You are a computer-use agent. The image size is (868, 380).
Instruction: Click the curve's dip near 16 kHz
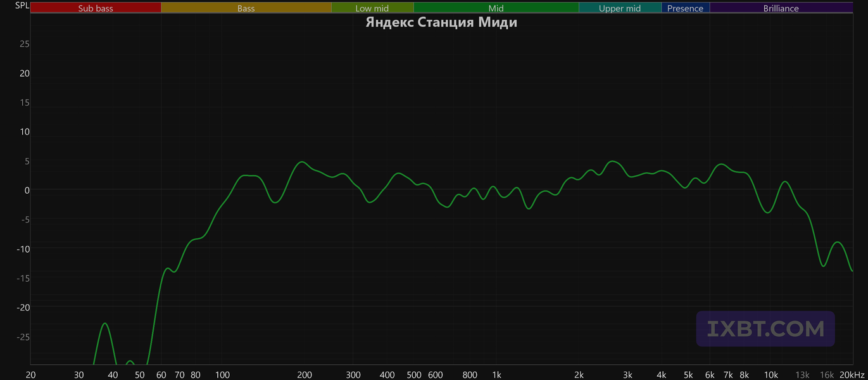click(x=823, y=266)
